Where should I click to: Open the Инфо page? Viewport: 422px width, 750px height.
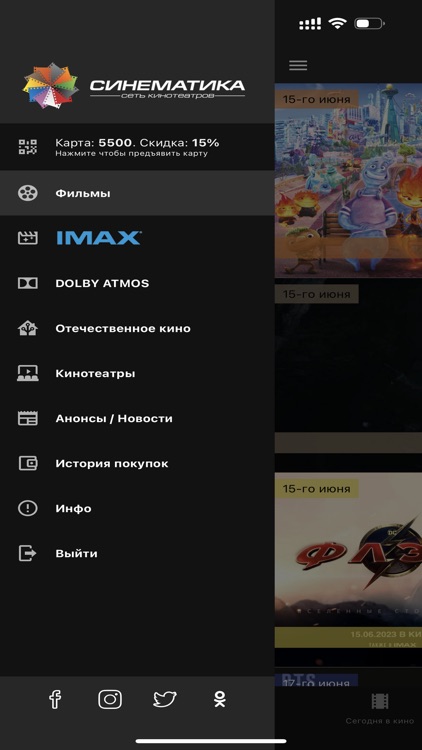tap(137, 508)
